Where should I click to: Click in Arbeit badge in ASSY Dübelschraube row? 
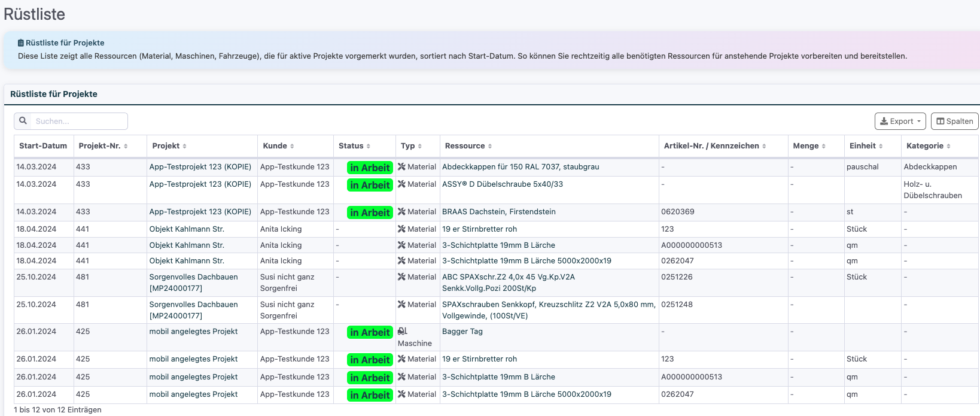370,186
